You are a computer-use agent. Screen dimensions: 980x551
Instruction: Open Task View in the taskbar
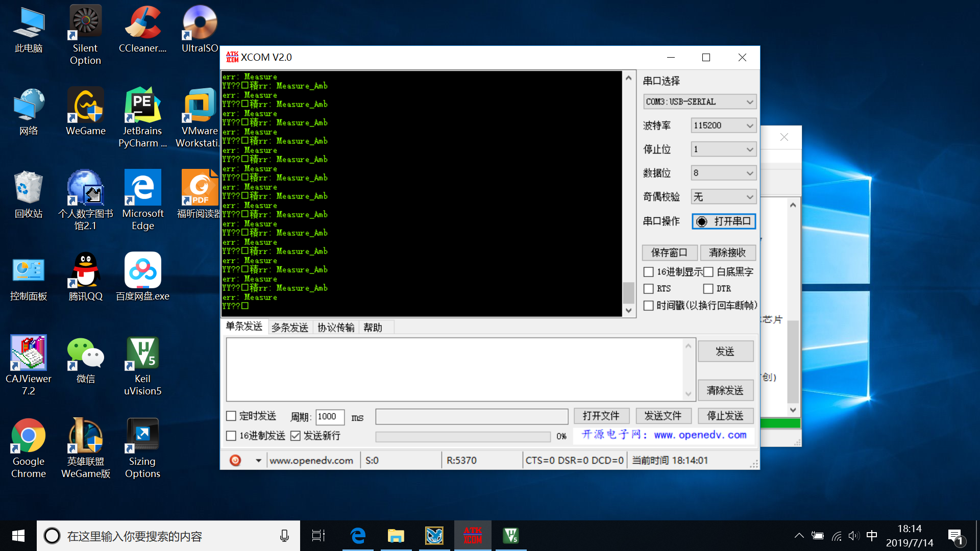click(318, 536)
